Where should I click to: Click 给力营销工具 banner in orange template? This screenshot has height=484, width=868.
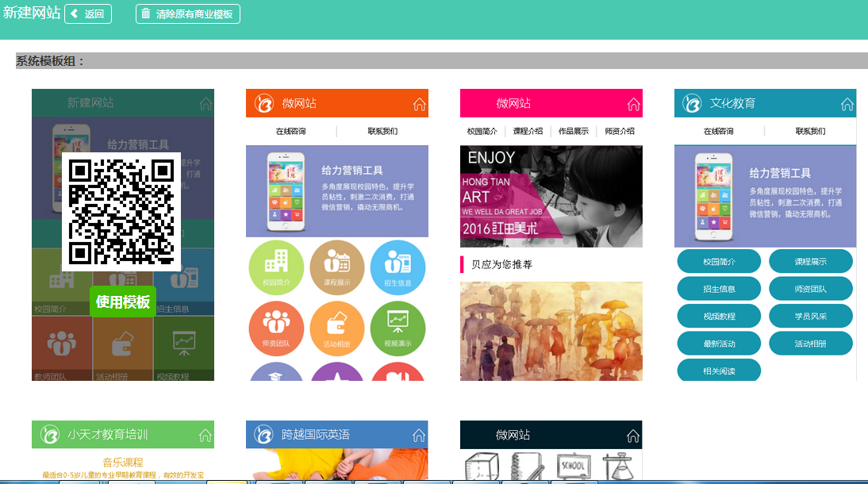click(x=337, y=191)
